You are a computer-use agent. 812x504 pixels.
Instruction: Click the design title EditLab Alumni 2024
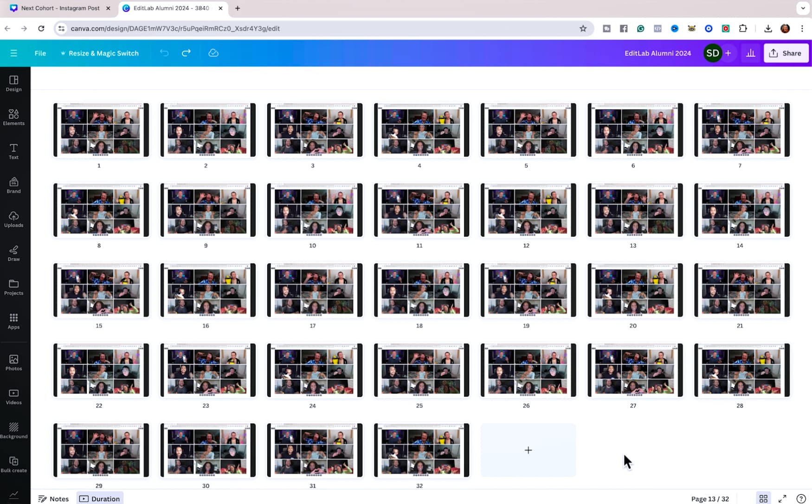[x=657, y=53]
